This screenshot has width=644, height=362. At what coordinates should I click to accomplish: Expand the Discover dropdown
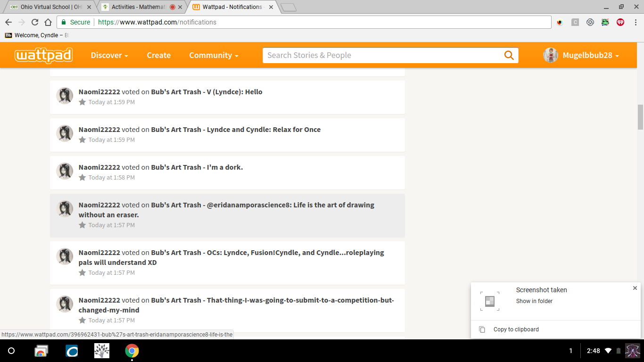pyautogui.click(x=109, y=55)
